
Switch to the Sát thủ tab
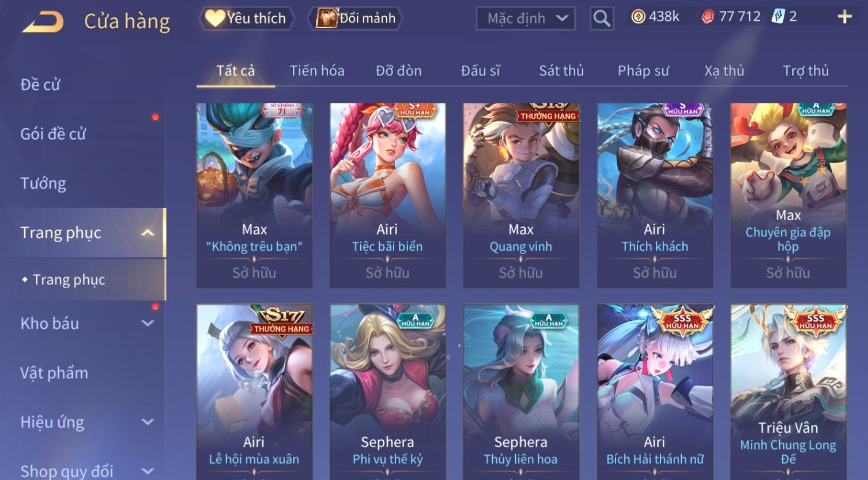tap(561, 71)
